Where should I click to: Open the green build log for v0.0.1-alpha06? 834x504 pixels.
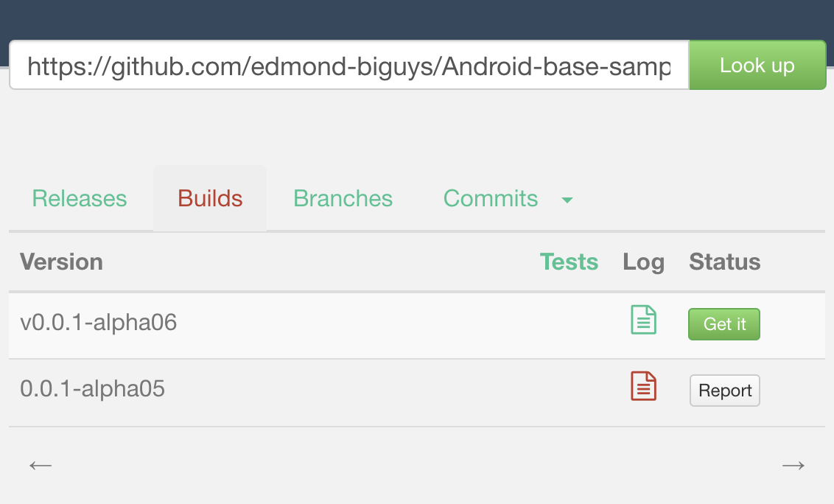[x=644, y=320]
